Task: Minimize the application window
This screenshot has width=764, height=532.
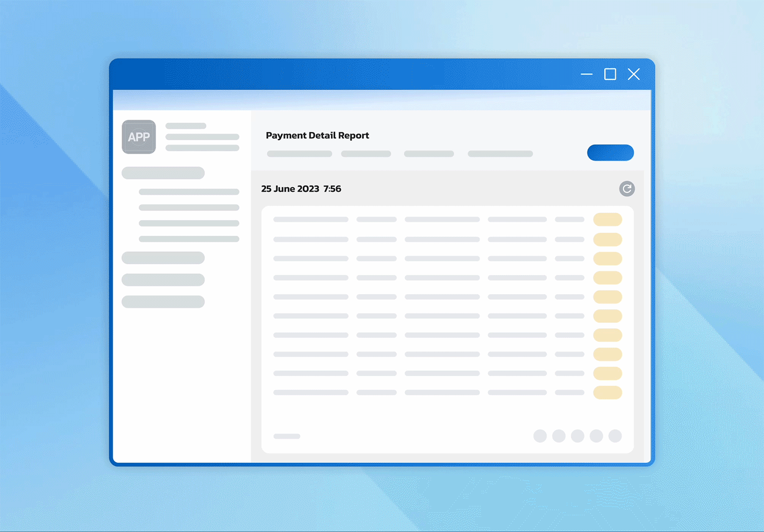Action: [x=587, y=75]
